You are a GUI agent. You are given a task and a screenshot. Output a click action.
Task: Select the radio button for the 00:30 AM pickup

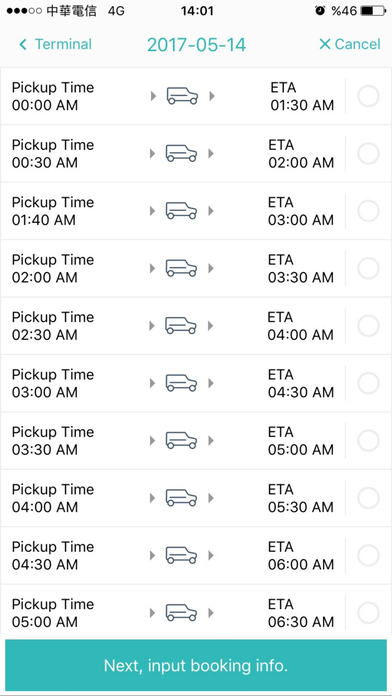point(368,154)
